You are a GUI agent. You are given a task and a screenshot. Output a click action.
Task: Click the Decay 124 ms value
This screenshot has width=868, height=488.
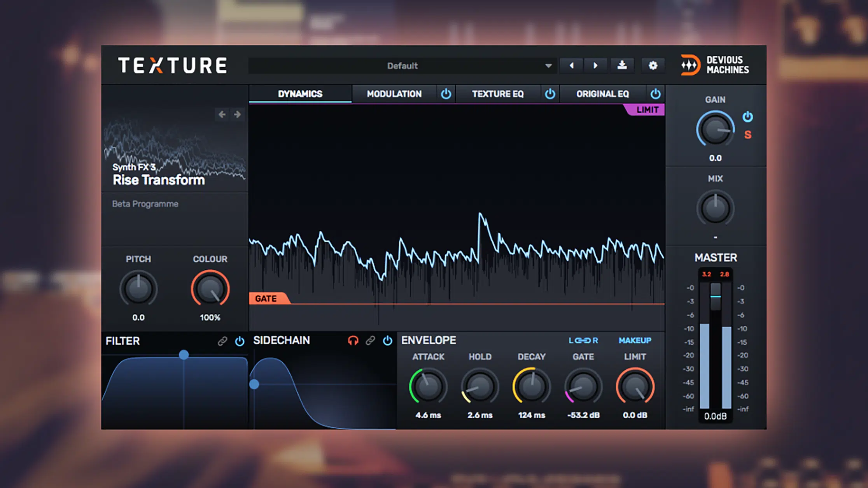point(531,415)
